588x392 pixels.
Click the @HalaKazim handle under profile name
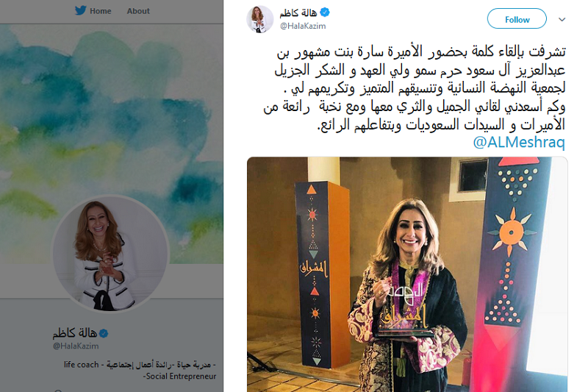(x=76, y=346)
